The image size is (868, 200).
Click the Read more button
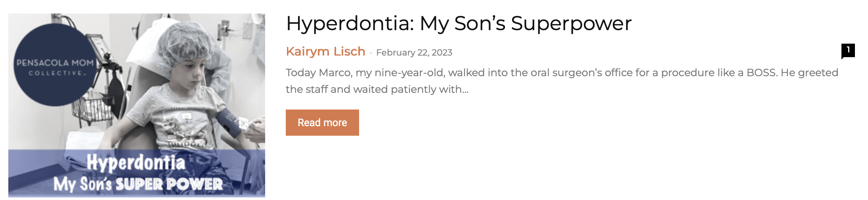coord(322,123)
